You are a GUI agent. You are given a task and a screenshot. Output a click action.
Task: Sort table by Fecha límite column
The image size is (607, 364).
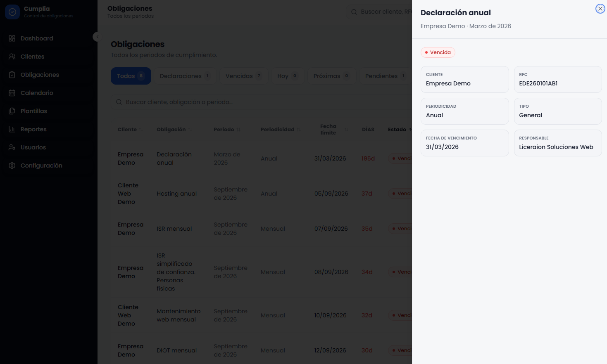click(334, 130)
